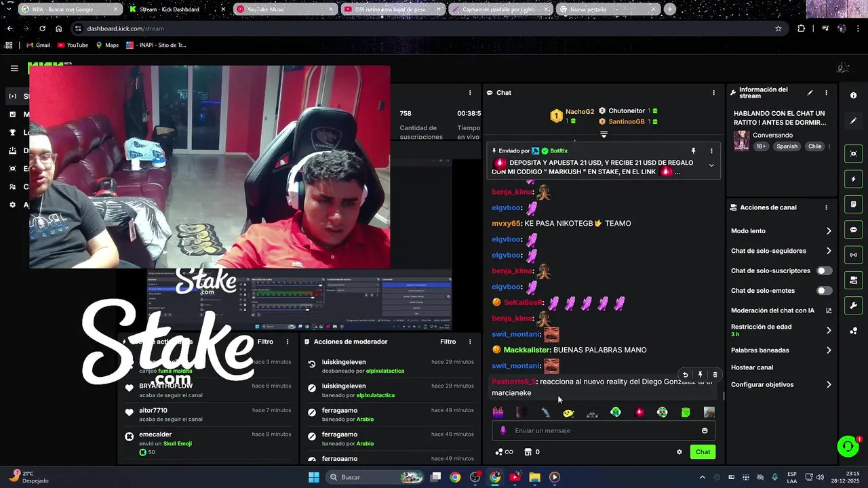Open Acciones de moderador three-dot menu
868x488 pixels.
tap(470, 342)
